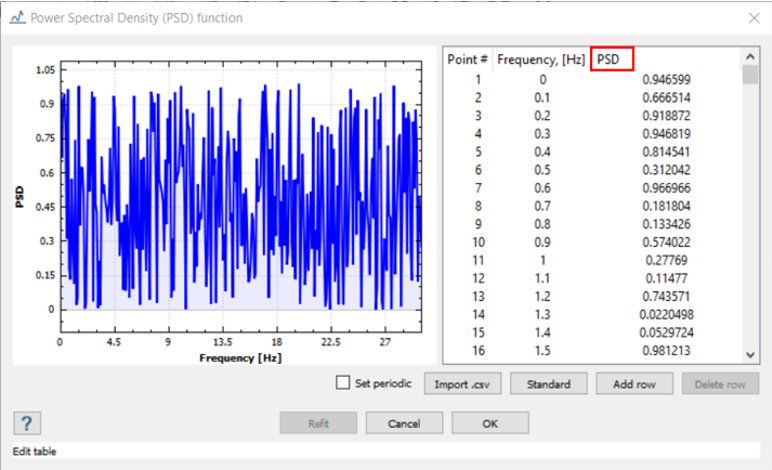Select PSD value 0.946599 in row 1
Screen dimensions: 772x470
coord(666,79)
